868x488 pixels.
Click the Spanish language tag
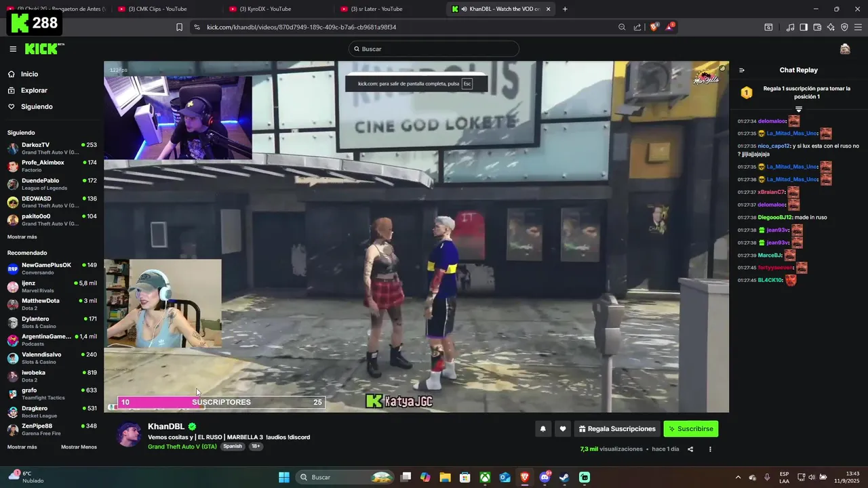click(x=233, y=447)
